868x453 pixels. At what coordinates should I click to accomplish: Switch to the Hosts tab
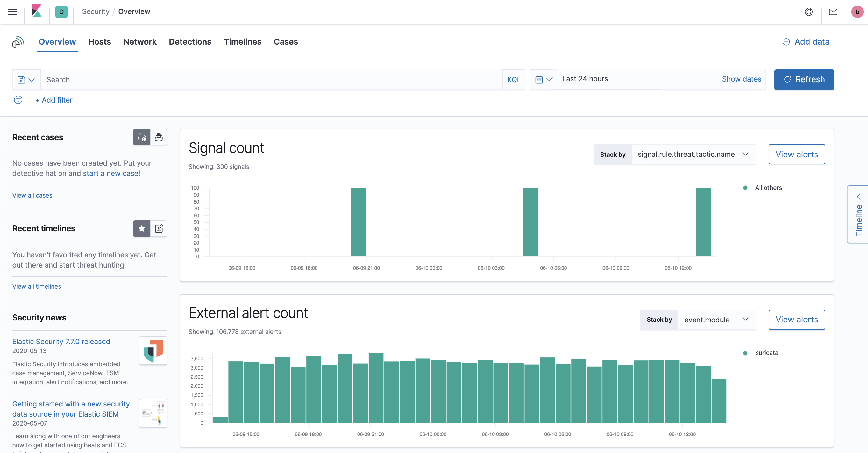[99, 41]
